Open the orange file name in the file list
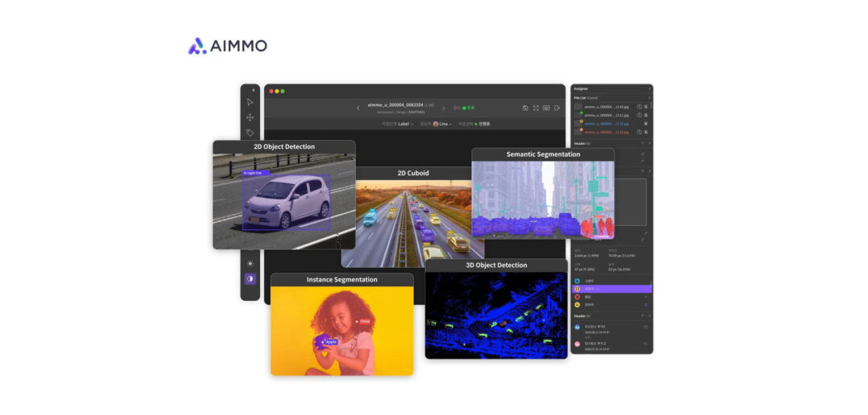Image resolution: width=868 pixels, height=415 pixels. pyautogui.click(x=606, y=132)
